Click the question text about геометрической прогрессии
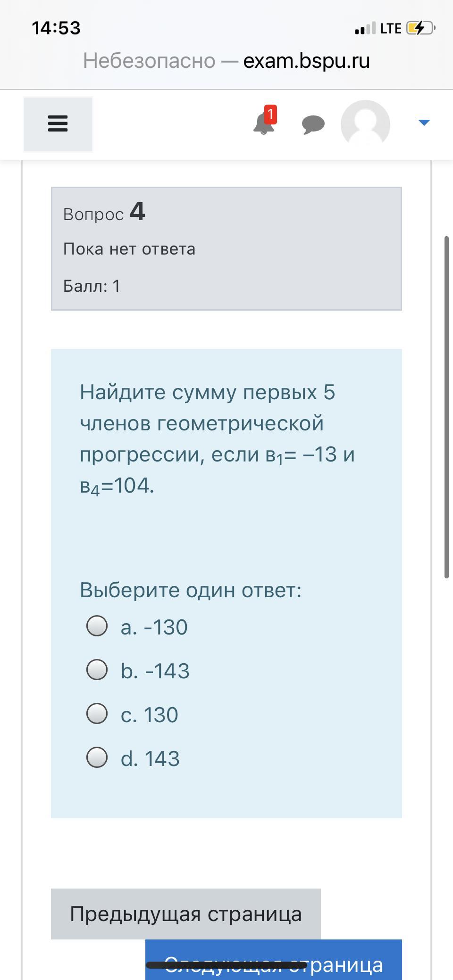 [x=217, y=438]
